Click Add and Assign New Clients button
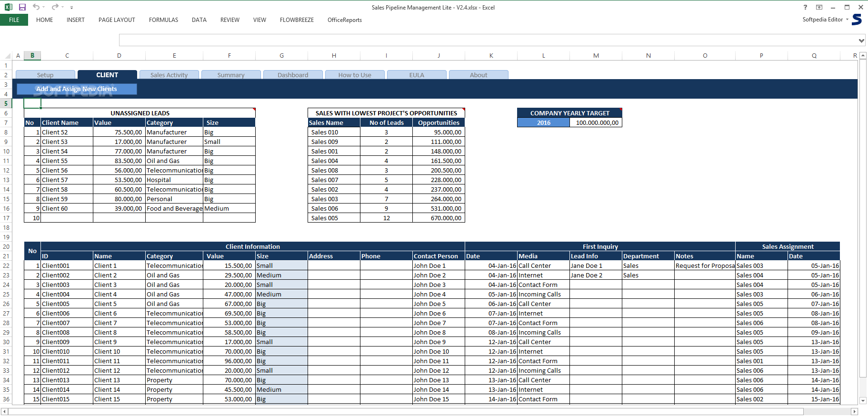This screenshot has width=868, height=418. [x=77, y=89]
